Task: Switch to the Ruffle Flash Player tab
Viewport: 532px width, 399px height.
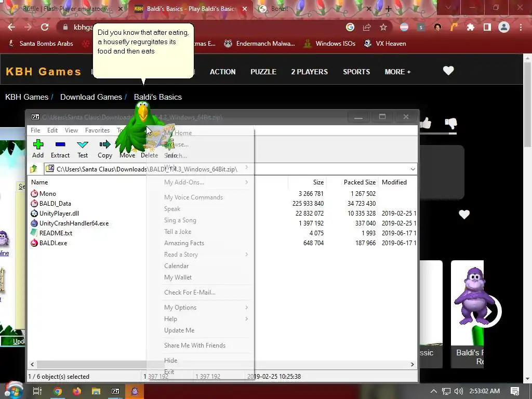Action: click(x=66, y=9)
